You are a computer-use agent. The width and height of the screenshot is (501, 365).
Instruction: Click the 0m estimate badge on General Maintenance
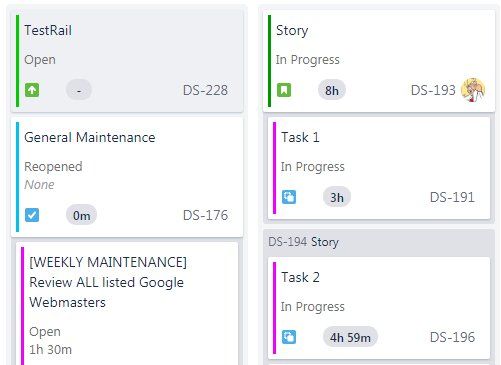click(x=81, y=215)
